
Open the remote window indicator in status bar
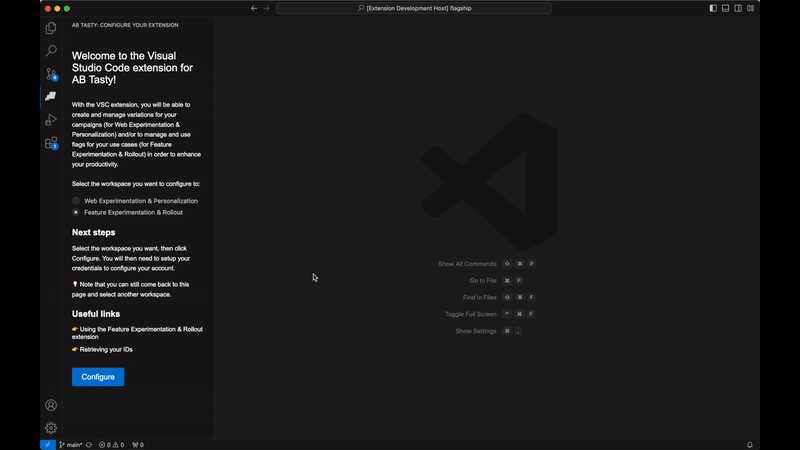(x=47, y=444)
